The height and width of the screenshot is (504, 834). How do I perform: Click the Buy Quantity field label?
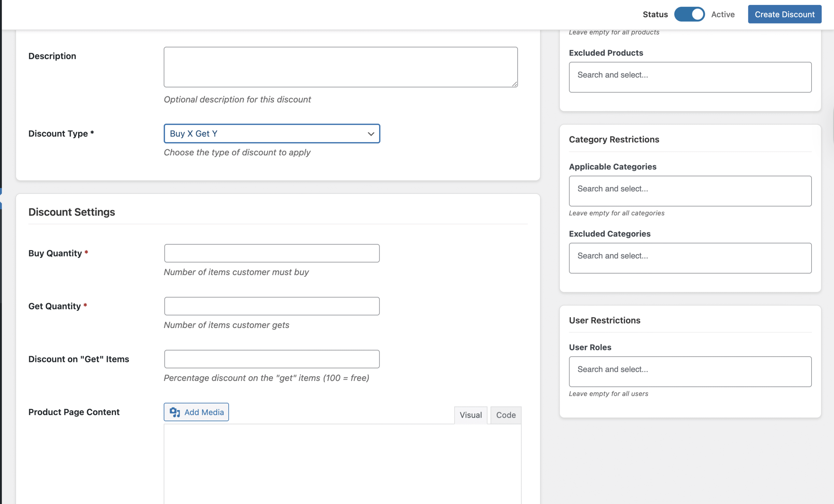click(55, 253)
